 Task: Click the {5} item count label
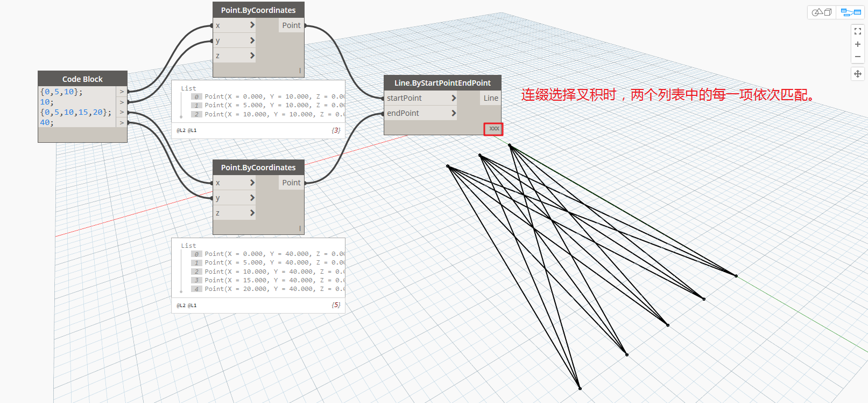[x=336, y=305]
